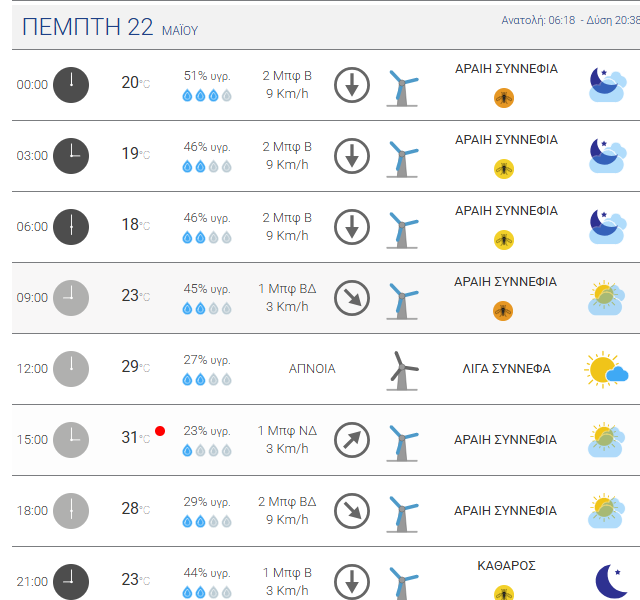Click the wind turbine icon at 06:00
This screenshot has width=640, height=600.
(402, 230)
